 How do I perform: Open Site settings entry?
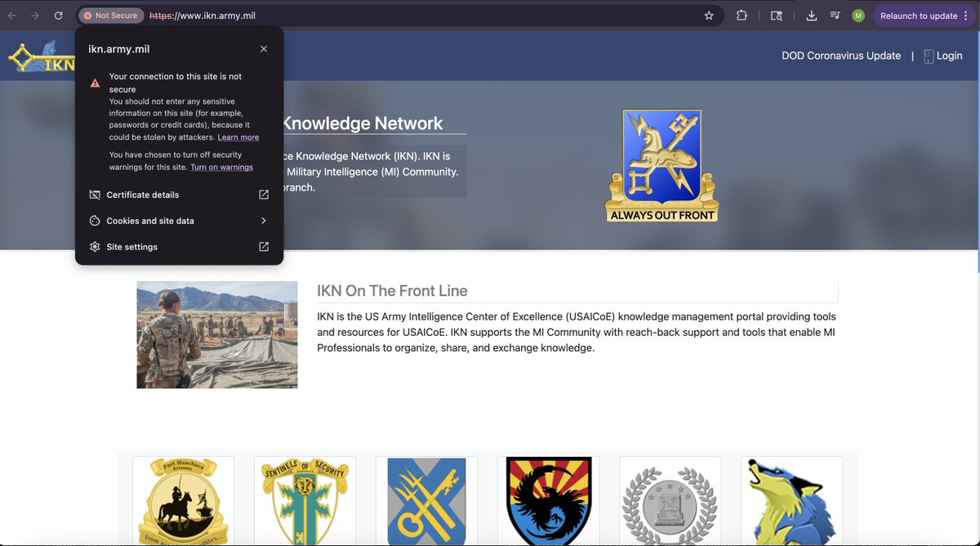click(x=179, y=247)
